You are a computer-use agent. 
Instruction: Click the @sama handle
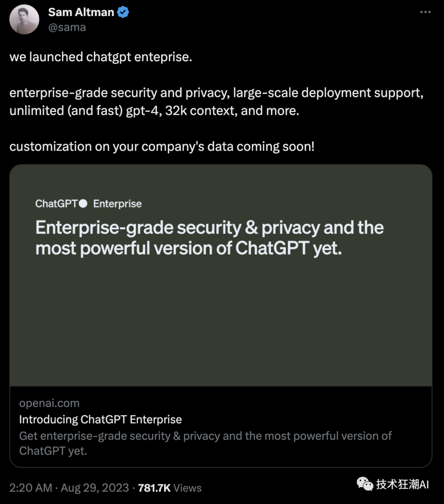pos(67,28)
